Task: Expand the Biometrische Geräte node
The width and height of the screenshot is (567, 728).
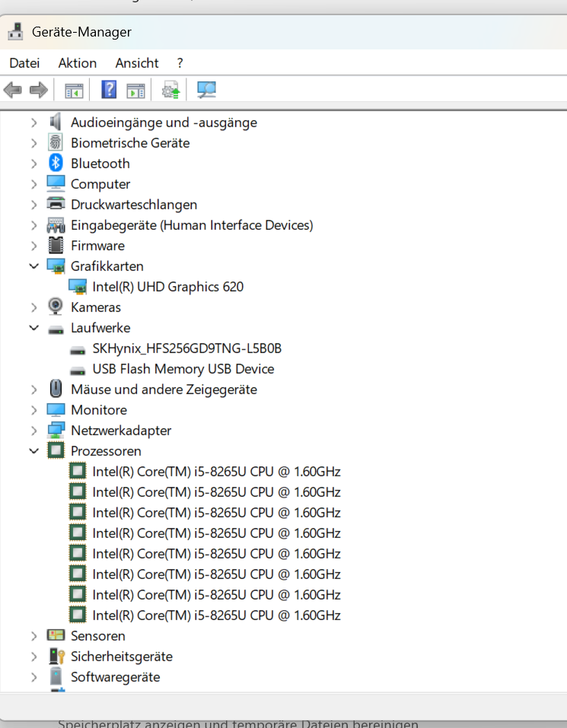Action: (x=33, y=143)
